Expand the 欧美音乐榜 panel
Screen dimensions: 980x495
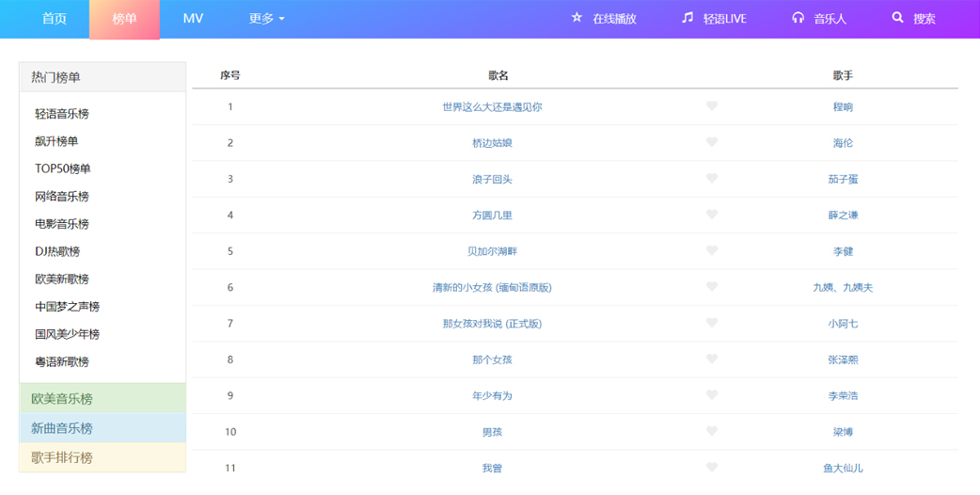point(103,398)
